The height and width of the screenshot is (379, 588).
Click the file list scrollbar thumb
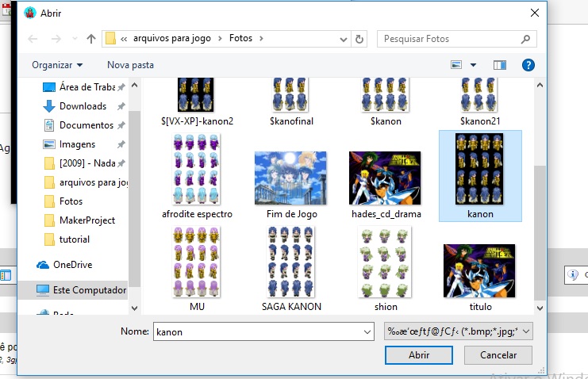[x=540, y=232]
